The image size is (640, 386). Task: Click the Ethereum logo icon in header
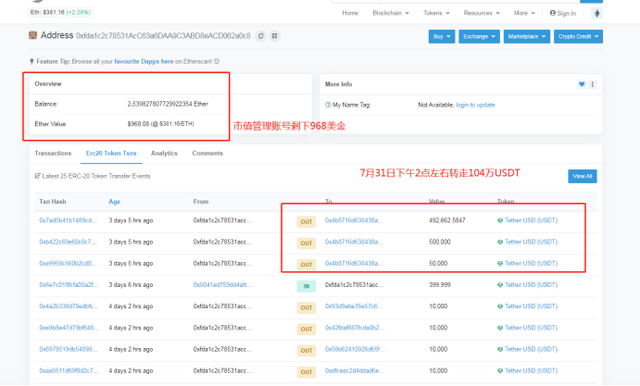[597, 13]
